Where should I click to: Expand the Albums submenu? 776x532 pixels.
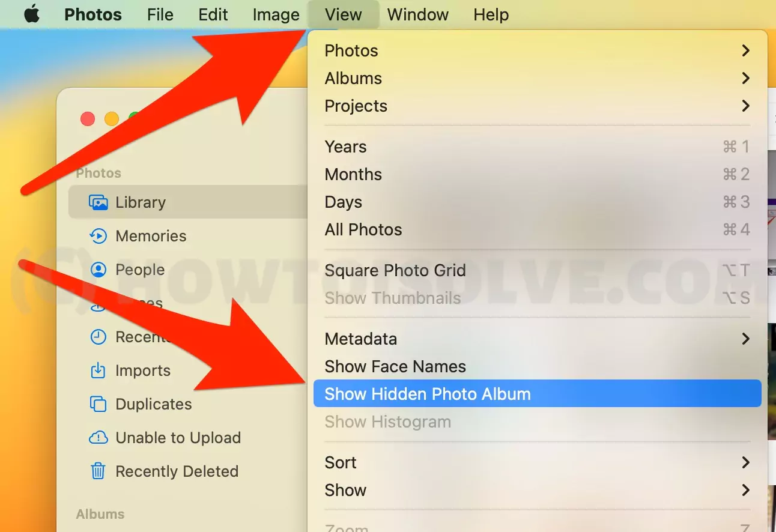pos(537,78)
